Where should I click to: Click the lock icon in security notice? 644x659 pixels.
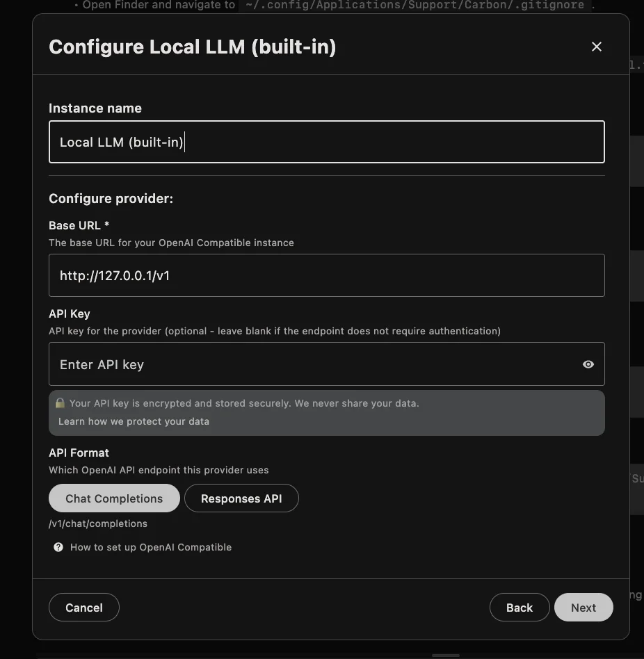click(x=60, y=403)
